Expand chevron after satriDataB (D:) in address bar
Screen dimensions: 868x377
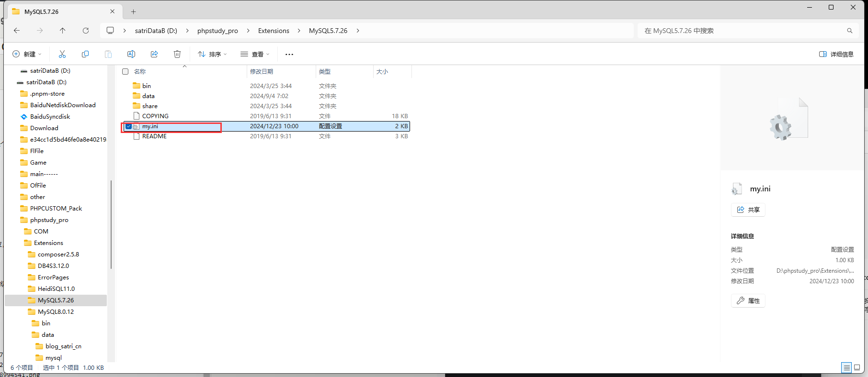pyautogui.click(x=187, y=31)
